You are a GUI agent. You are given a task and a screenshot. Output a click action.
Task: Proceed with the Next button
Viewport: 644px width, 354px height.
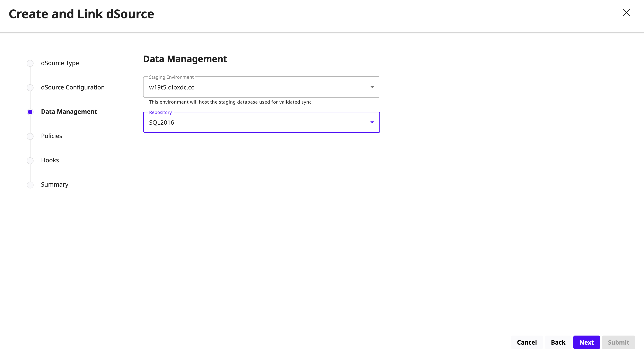click(587, 342)
